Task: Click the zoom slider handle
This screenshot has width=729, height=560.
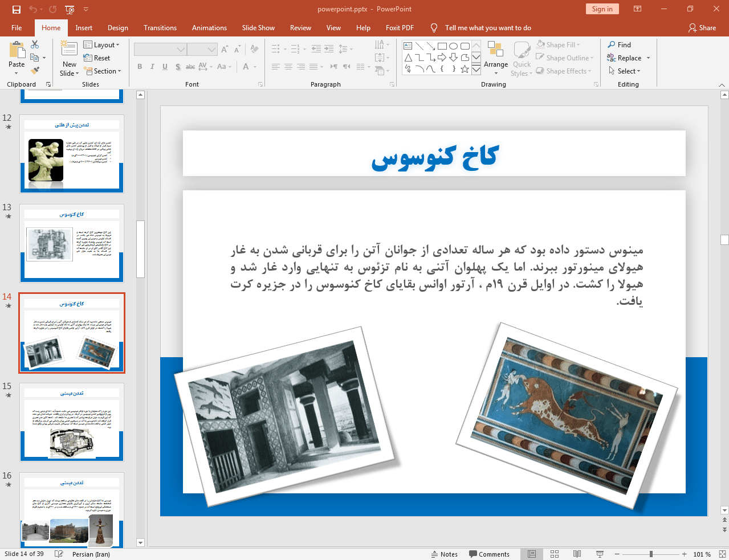Action: coord(651,554)
